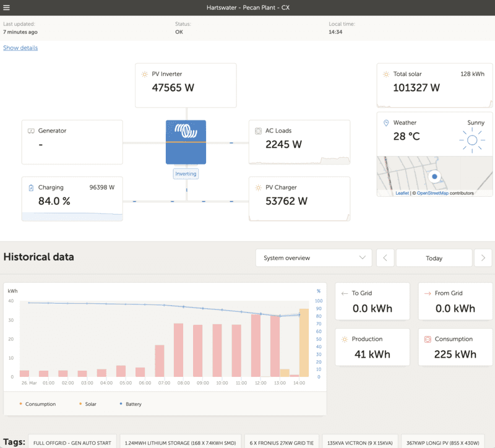
Task: Click the Generator icon
Action: pos(31,131)
